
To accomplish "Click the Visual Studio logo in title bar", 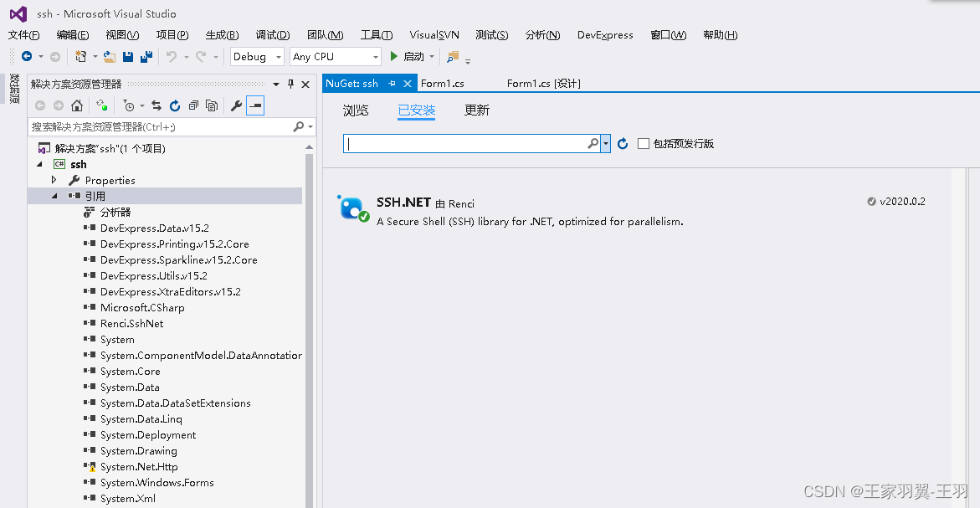I will tap(18, 13).
